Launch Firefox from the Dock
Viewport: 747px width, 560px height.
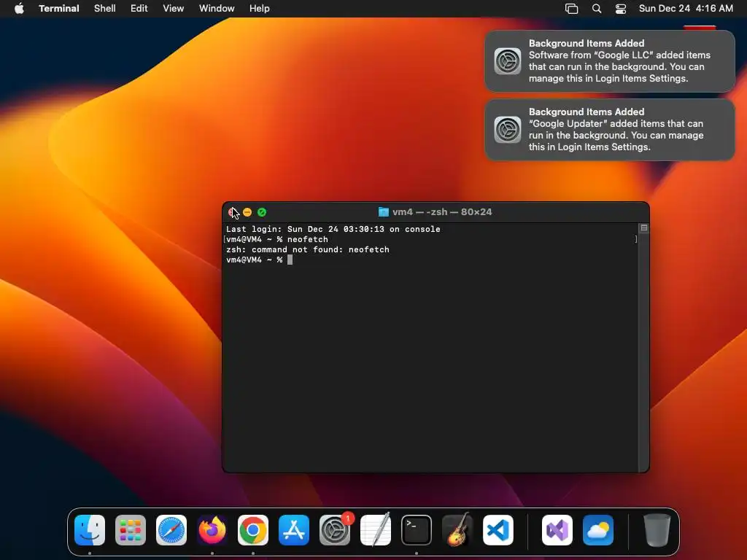[212, 530]
